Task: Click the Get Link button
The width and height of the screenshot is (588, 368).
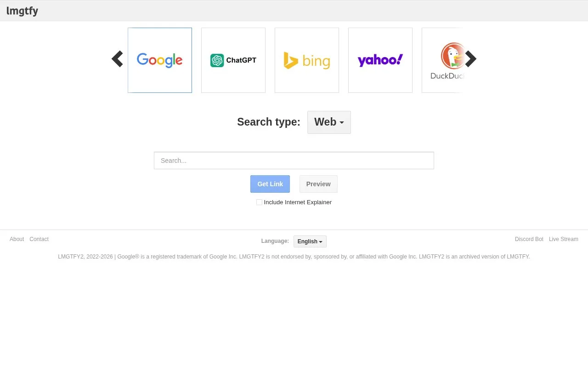Action: click(x=270, y=184)
